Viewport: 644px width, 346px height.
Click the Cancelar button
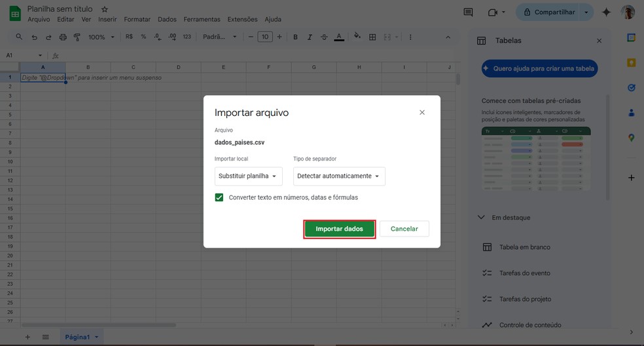[404, 229]
